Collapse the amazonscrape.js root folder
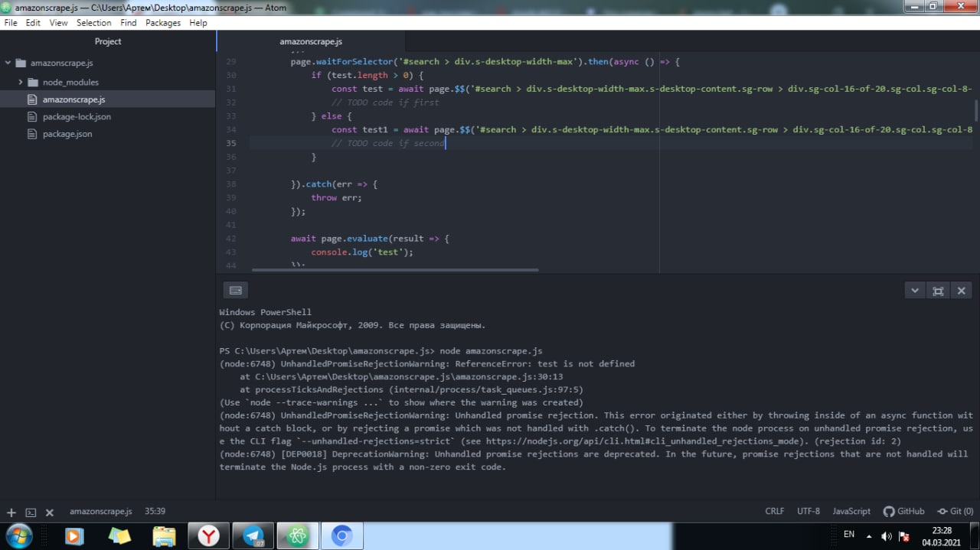The height and width of the screenshot is (550, 980). 8,63
